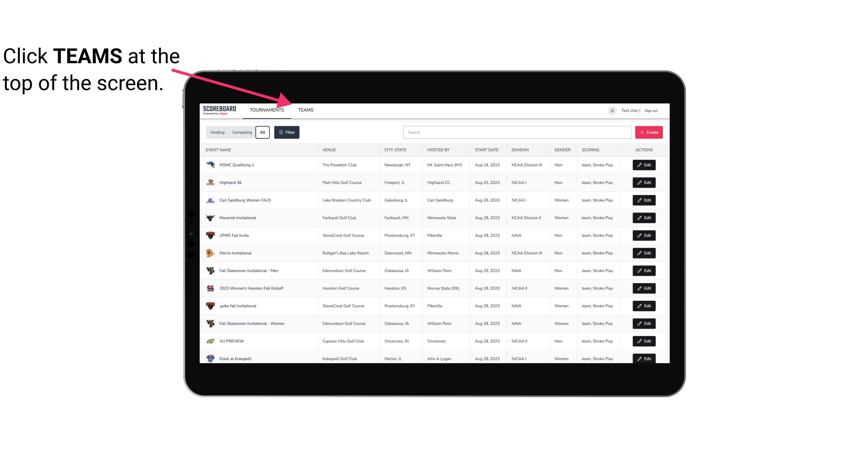This screenshot has width=868, height=467.
Task: Toggle the Hosting filter tab
Action: pyautogui.click(x=218, y=132)
